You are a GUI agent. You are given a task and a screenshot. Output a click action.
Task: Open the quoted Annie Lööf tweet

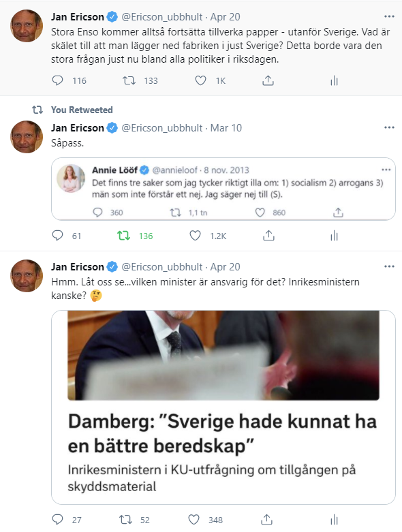[x=223, y=189]
